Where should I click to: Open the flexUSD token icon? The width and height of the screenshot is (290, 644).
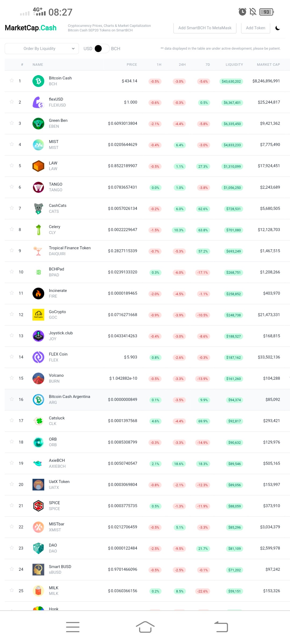point(38,102)
